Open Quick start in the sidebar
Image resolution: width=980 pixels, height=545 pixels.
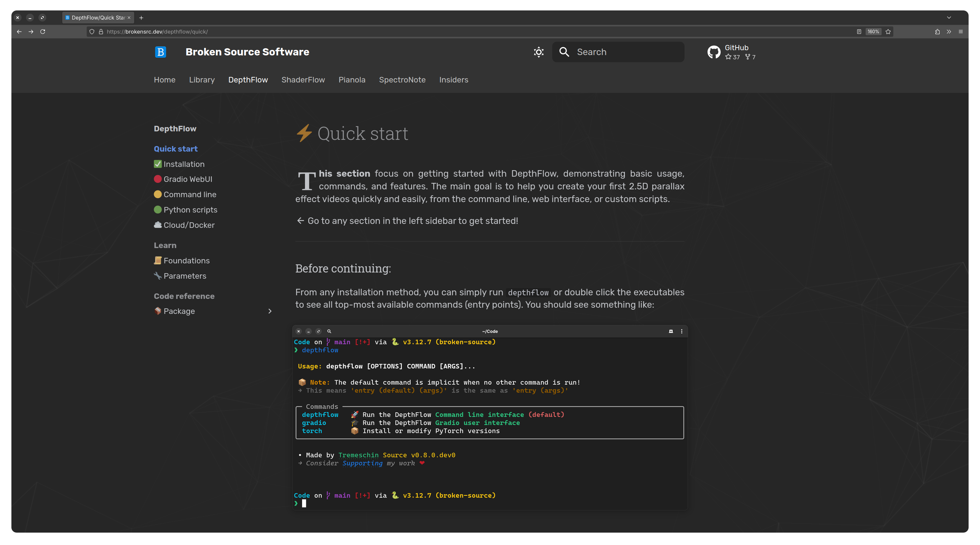click(175, 149)
